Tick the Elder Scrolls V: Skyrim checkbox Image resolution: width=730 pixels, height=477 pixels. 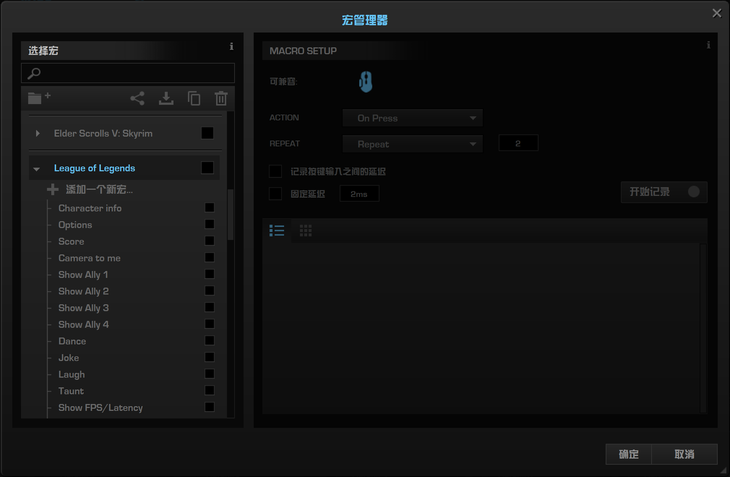point(208,133)
